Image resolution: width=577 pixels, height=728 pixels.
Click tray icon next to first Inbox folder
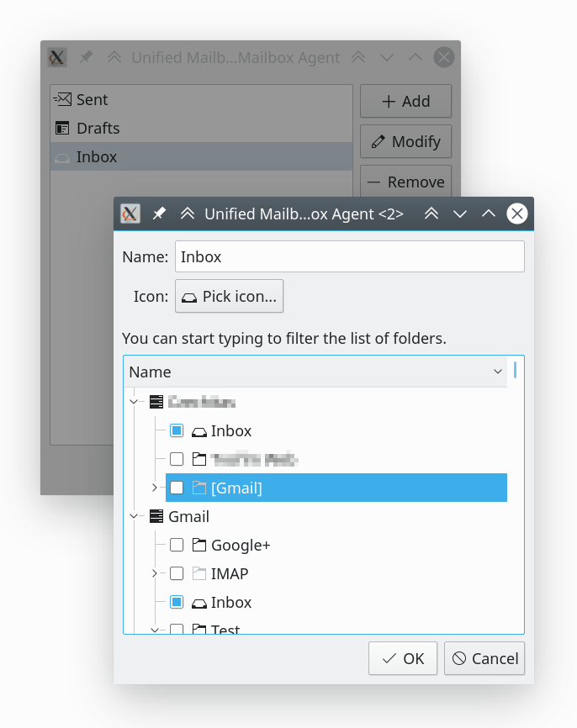click(199, 432)
